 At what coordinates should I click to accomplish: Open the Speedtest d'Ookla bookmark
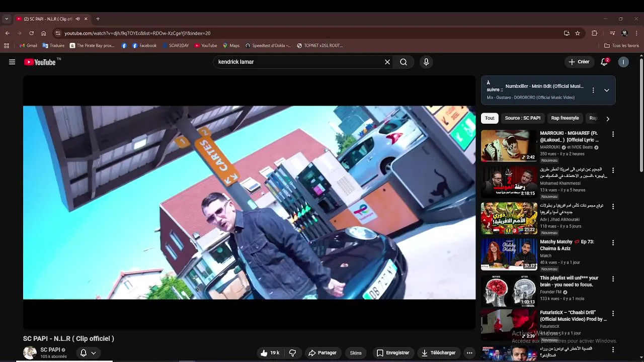pos(268,45)
